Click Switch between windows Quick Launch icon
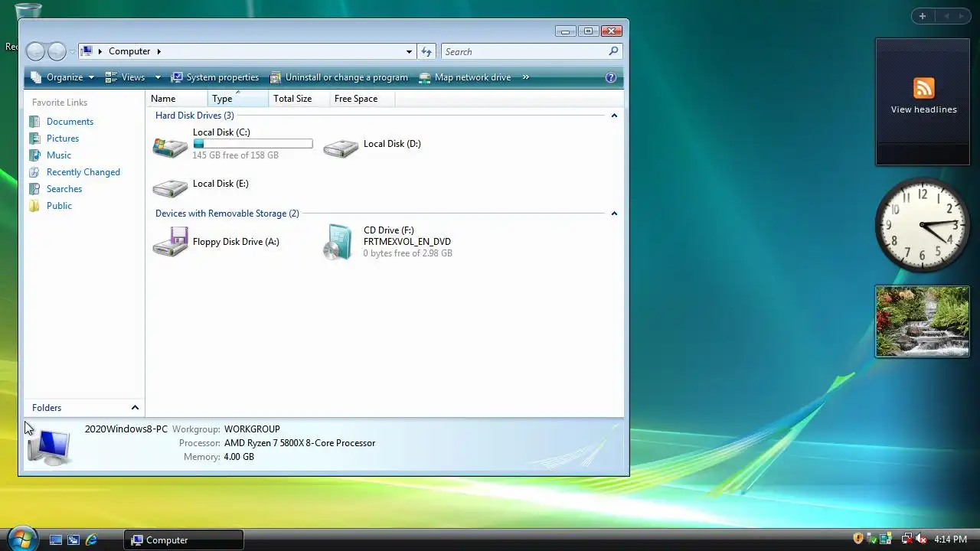 click(73, 540)
